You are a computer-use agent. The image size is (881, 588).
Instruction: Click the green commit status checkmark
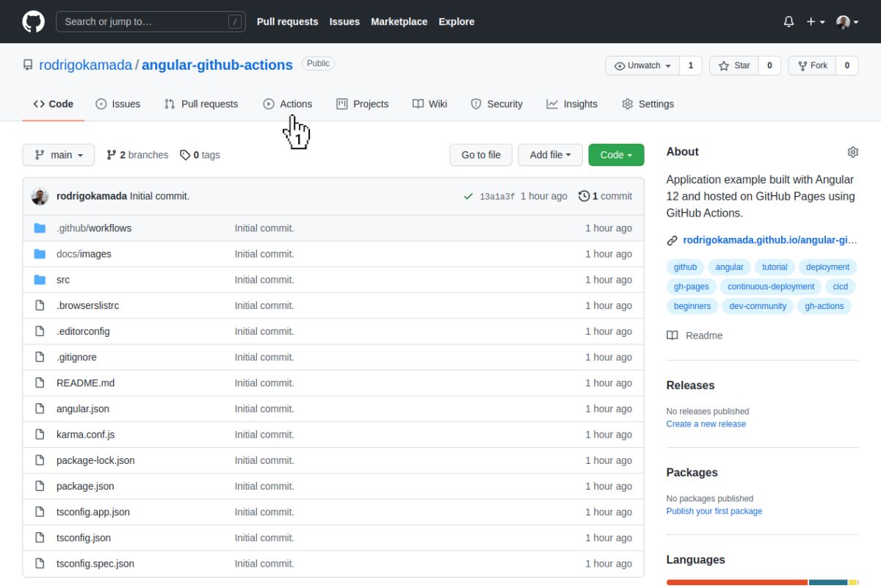click(468, 196)
